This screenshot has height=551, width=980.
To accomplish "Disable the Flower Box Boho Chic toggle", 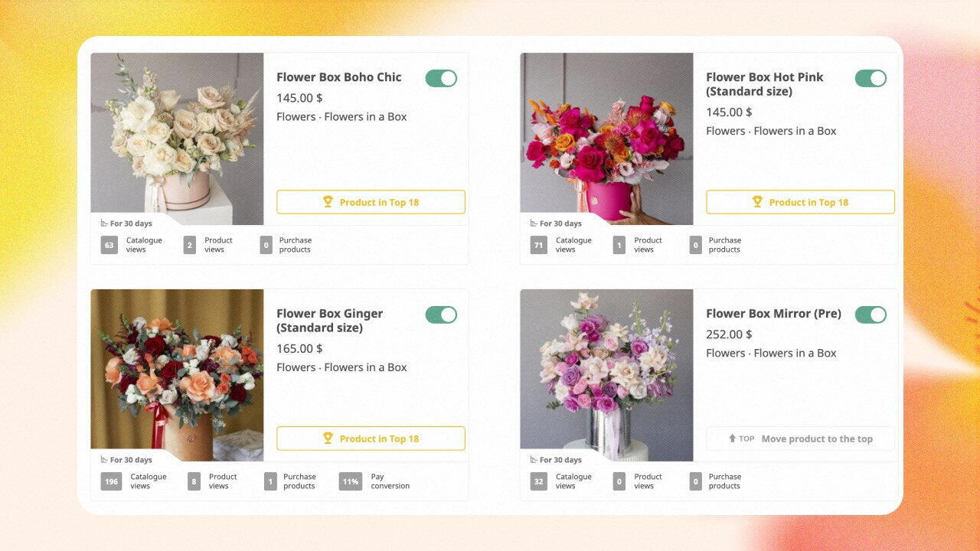I will click(x=441, y=78).
